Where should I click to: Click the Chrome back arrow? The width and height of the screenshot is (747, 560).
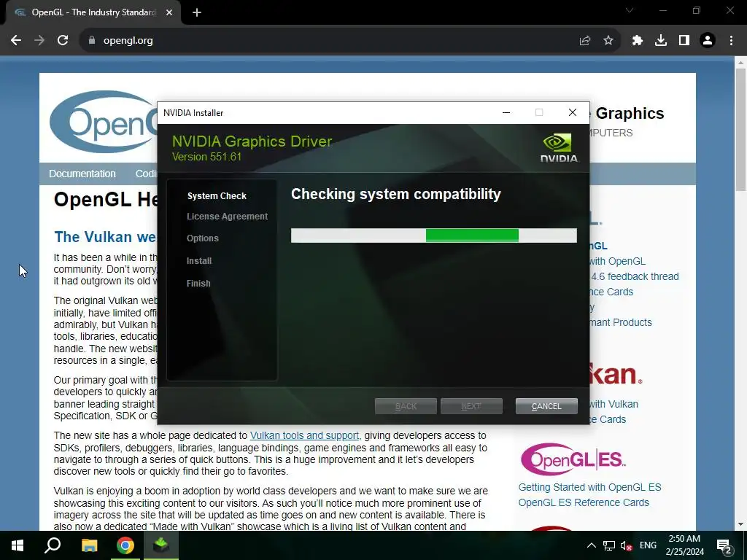[16, 41]
